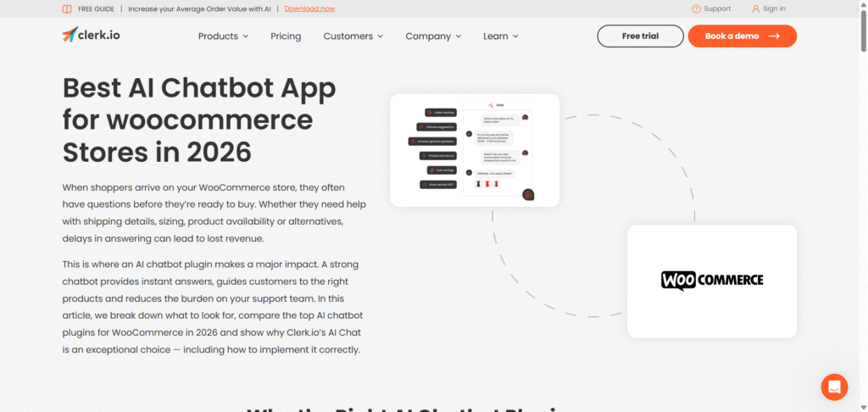Image resolution: width=868 pixels, height=412 pixels.
Task: Click the page's vertical scrollbar thumb
Action: click(x=864, y=32)
